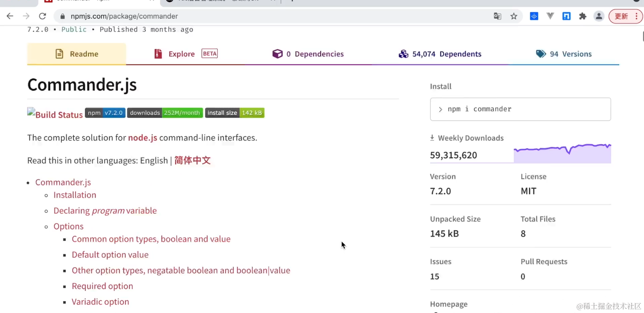Click the 145 kB Unpacked Size value
This screenshot has width=644, height=313.
click(445, 234)
